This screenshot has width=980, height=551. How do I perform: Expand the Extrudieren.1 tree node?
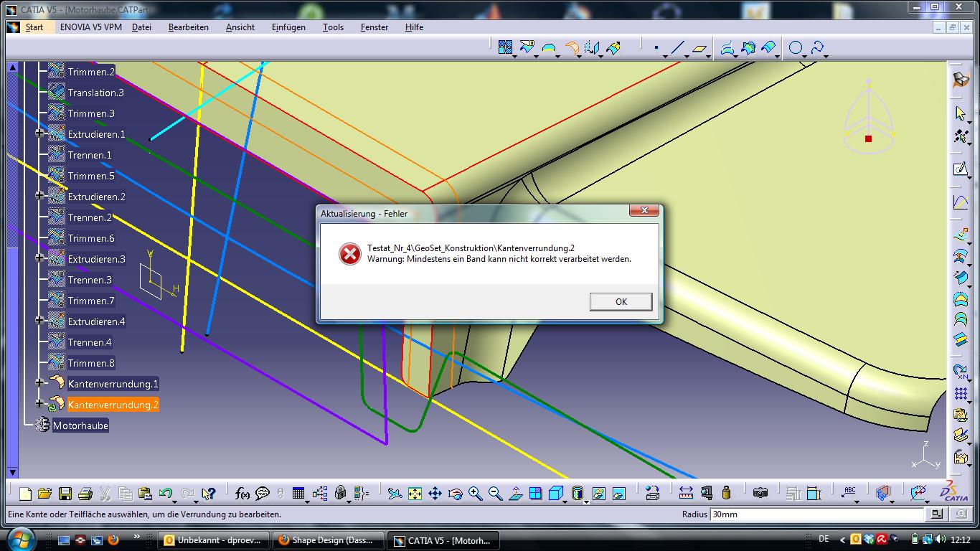40,133
